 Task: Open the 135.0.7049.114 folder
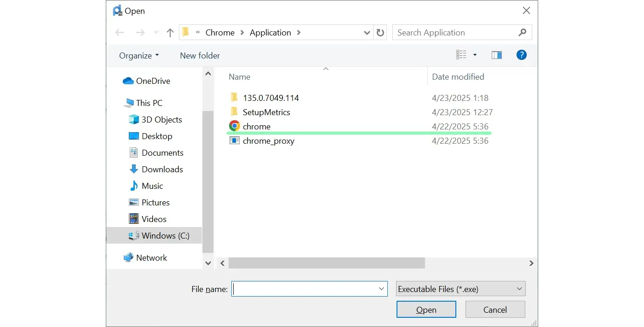coord(270,98)
